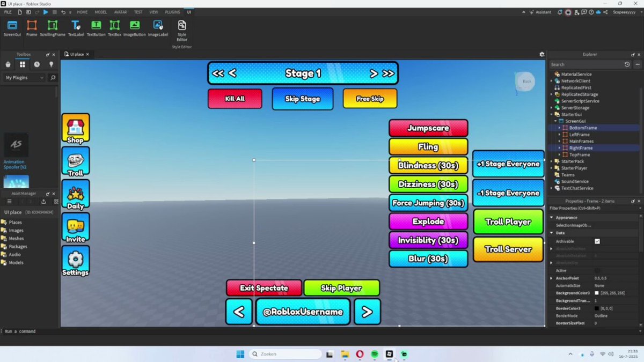This screenshot has width=644, height=362.
Task: Click the Explorer filter history icon
Action: 627,64
